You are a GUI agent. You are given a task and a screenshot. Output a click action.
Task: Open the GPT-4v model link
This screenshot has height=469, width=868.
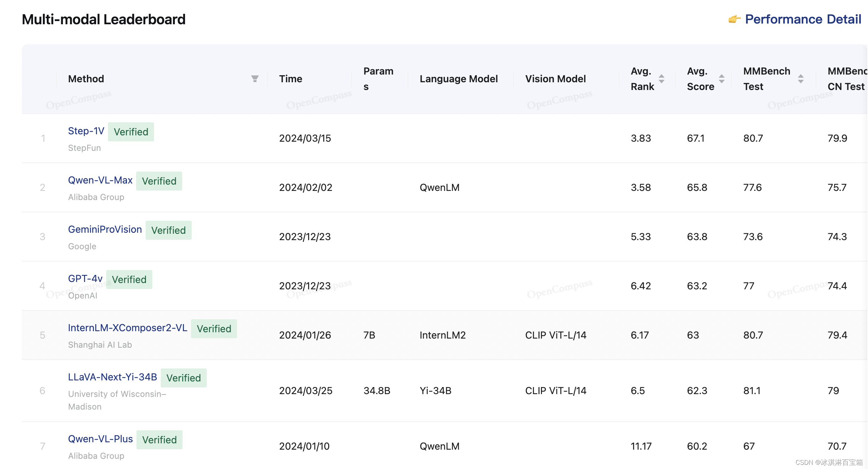tap(85, 279)
